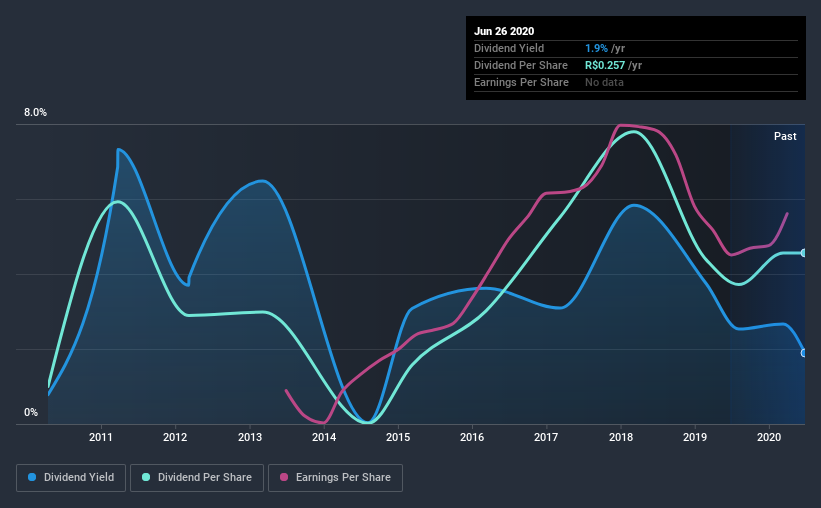Click the Past label on the chart
This screenshot has width=821, height=508.
pyautogui.click(x=785, y=136)
